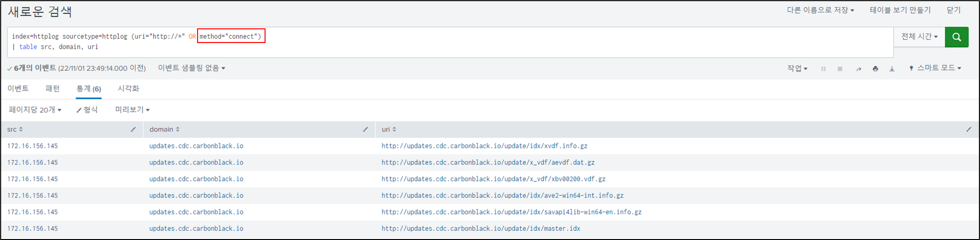Open the xvdf.info.gz uri link
Image resolution: width=980 pixels, height=240 pixels.
click(x=485, y=146)
